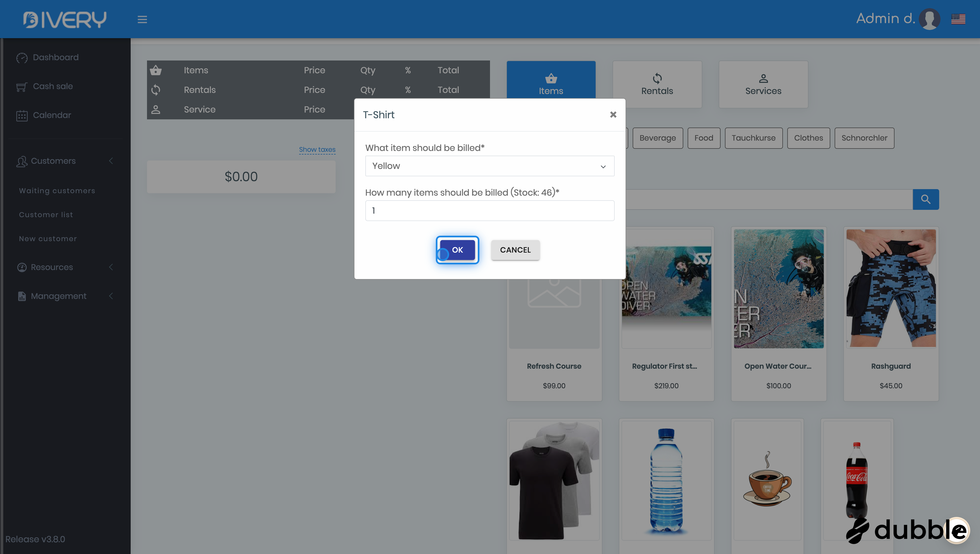Click the Show taxes link
Image resolution: width=980 pixels, height=554 pixels.
[317, 150]
